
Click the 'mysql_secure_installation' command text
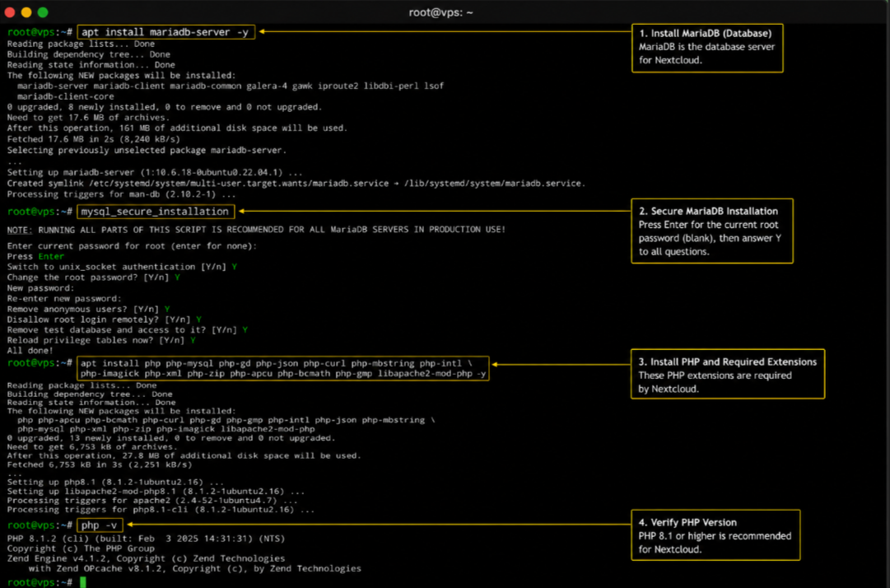pos(155,211)
